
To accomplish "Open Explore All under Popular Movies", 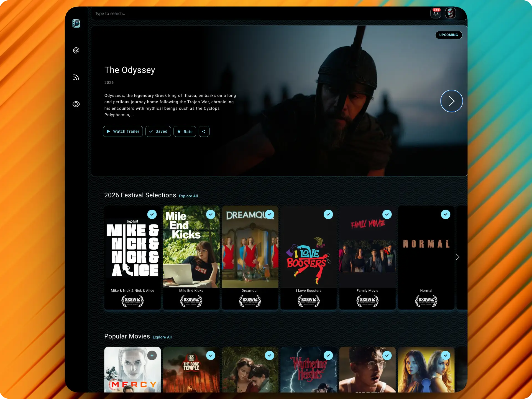I will point(162,337).
